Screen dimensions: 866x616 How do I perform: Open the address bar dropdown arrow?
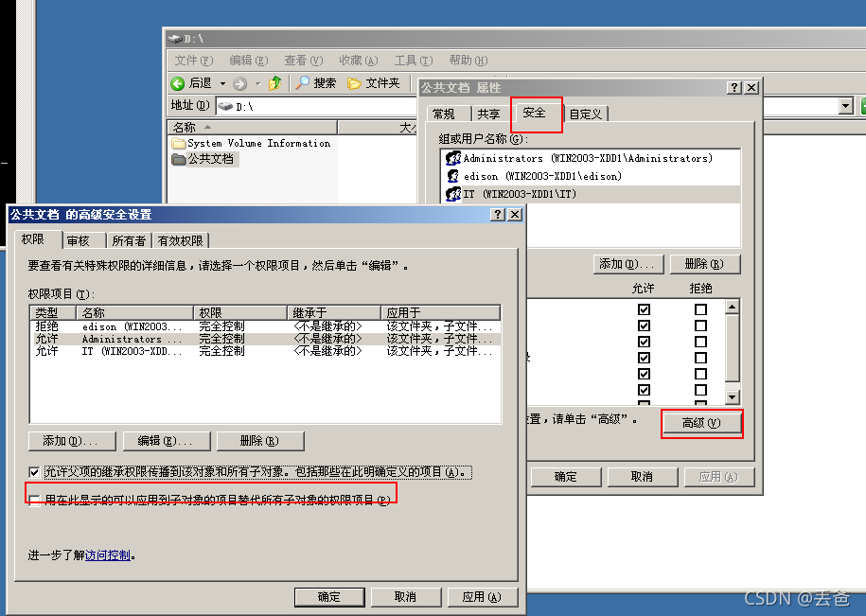[845, 106]
